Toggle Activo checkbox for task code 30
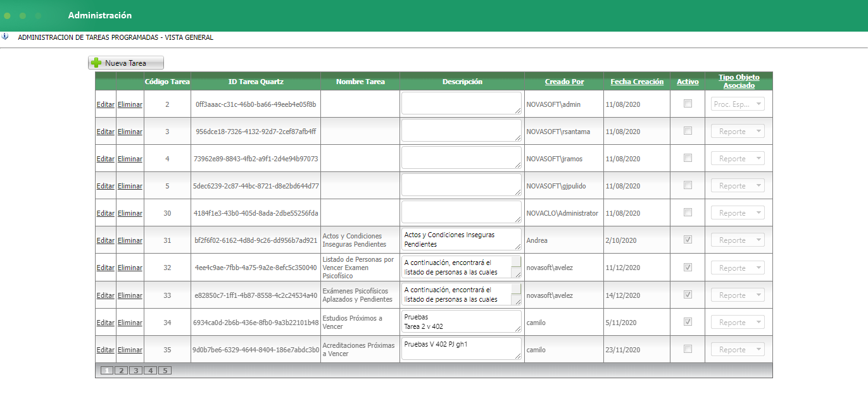 click(688, 213)
